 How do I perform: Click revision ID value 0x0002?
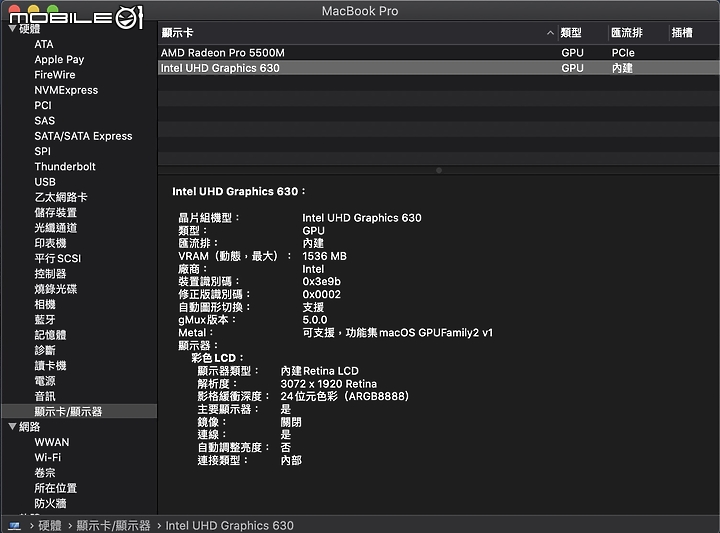point(321,294)
